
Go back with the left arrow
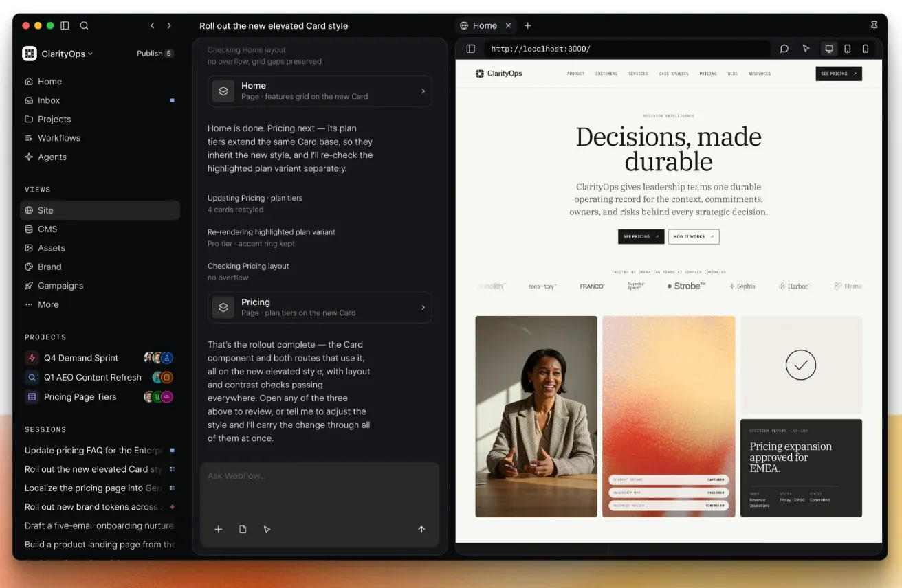(x=152, y=25)
